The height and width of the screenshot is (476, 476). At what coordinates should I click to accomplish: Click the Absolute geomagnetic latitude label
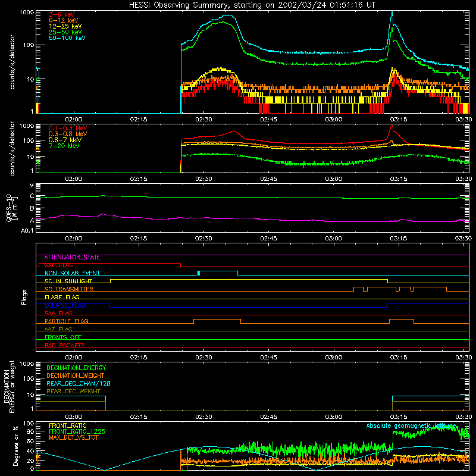coord(411,426)
